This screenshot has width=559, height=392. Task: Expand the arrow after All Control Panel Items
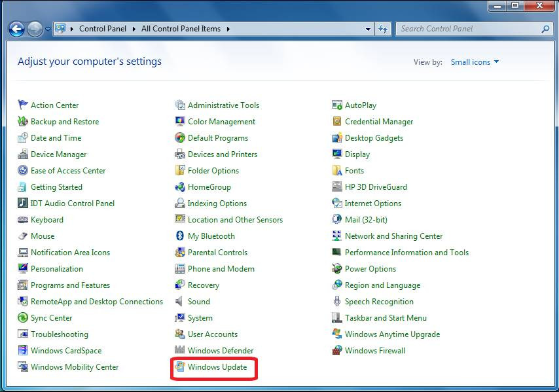pos(228,29)
